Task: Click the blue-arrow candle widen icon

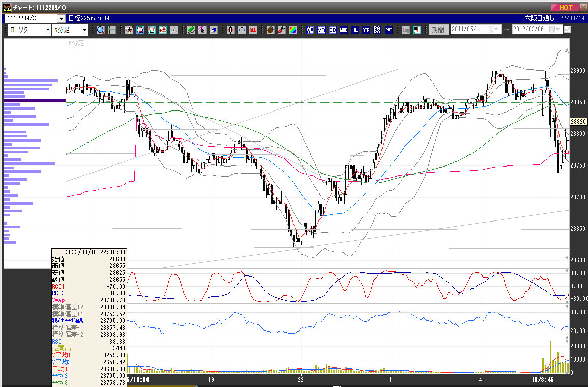Action: click(242, 30)
